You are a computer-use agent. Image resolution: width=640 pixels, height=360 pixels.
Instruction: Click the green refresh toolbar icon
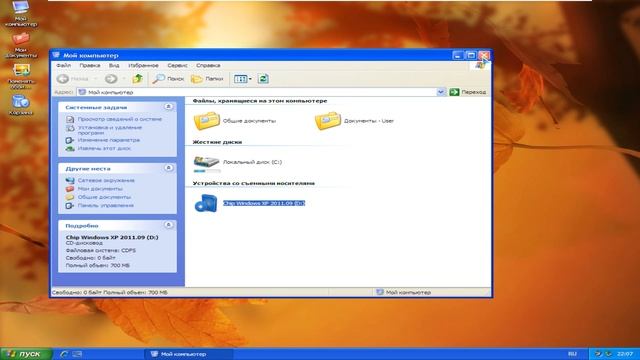click(x=263, y=79)
